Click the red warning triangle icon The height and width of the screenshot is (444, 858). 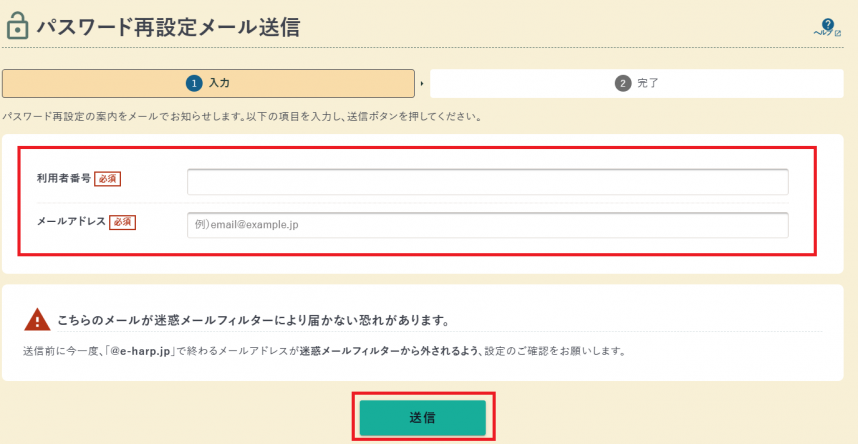coord(37,319)
